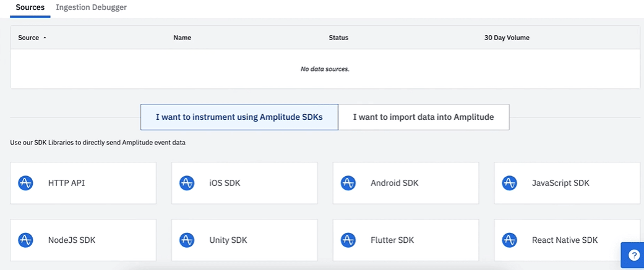Click the Amplitude icon on Android SDK card
644x270 pixels.
pos(348,183)
